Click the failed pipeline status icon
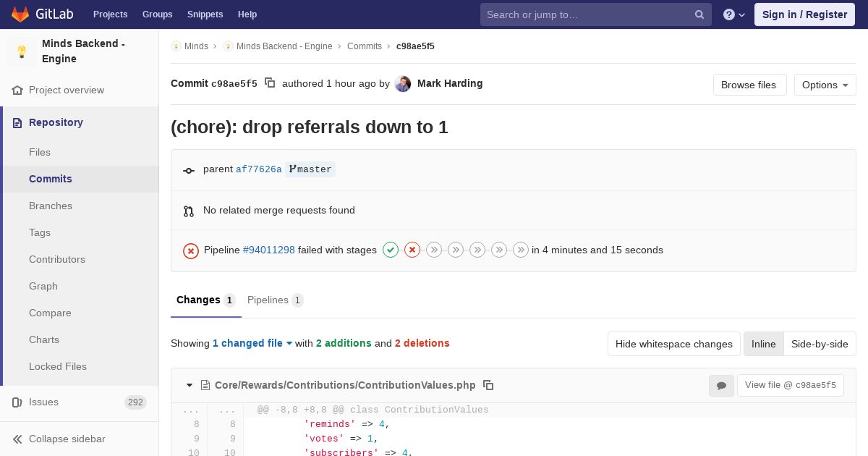Screen dimensions: 868x456 pos(191,250)
